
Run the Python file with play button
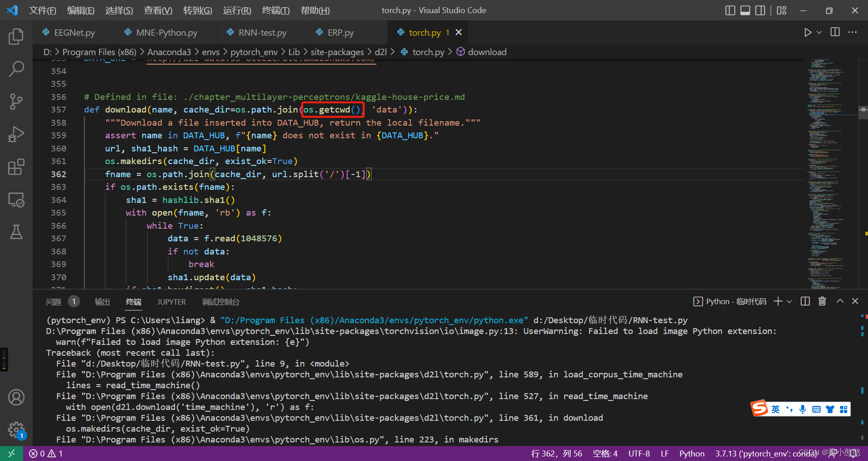coord(807,33)
